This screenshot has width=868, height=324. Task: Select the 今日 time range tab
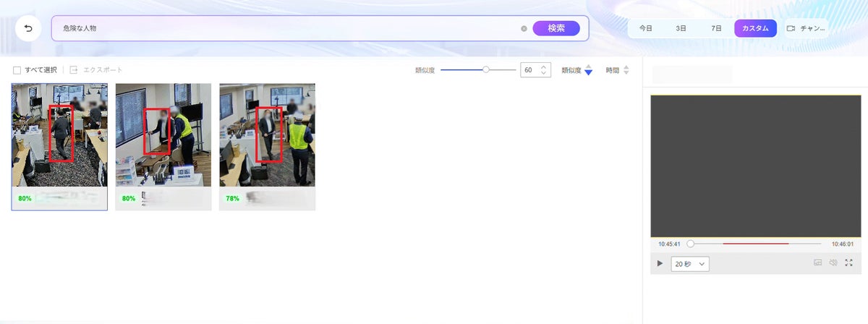tap(645, 28)
